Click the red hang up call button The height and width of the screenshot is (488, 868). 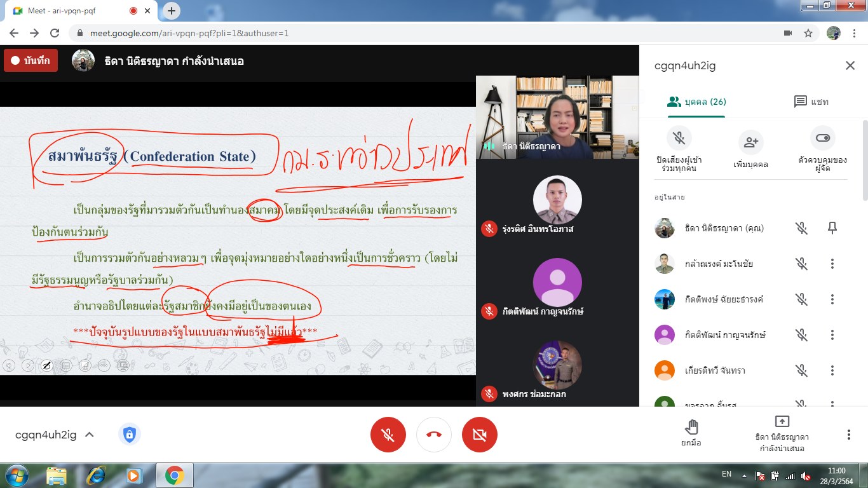[434, 435]
